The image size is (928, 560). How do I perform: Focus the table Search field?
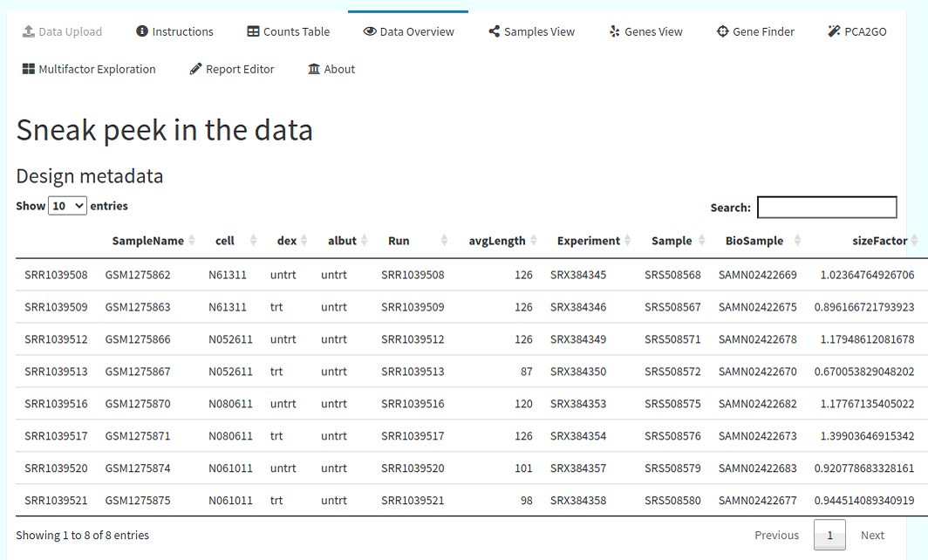[x=827, y=208]
